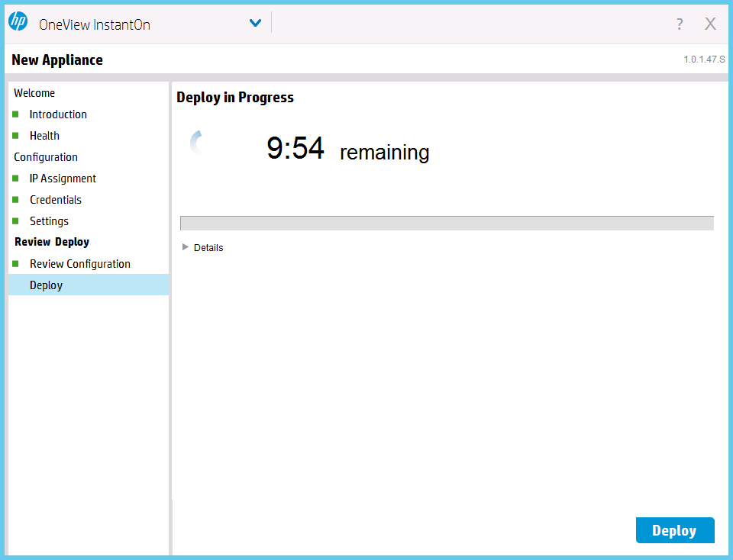Select the Review Configuration step

point(80,264)
